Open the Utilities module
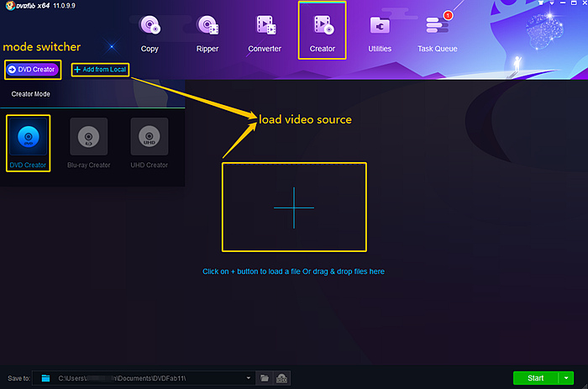 pos(380,34)
